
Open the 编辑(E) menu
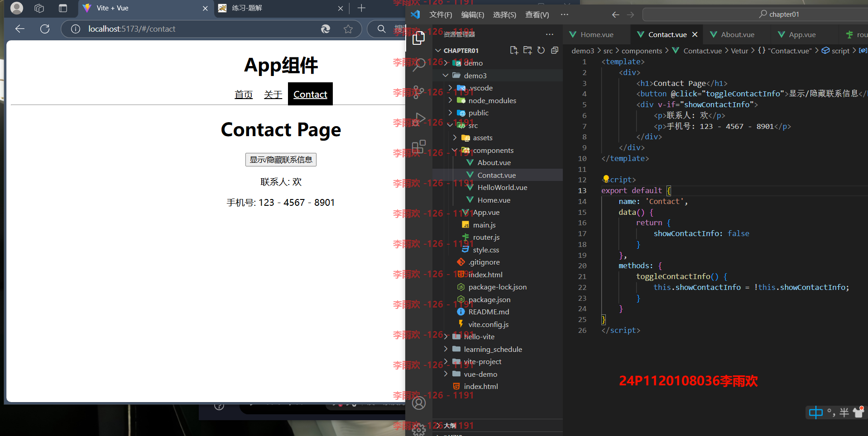tap(473, 14)
